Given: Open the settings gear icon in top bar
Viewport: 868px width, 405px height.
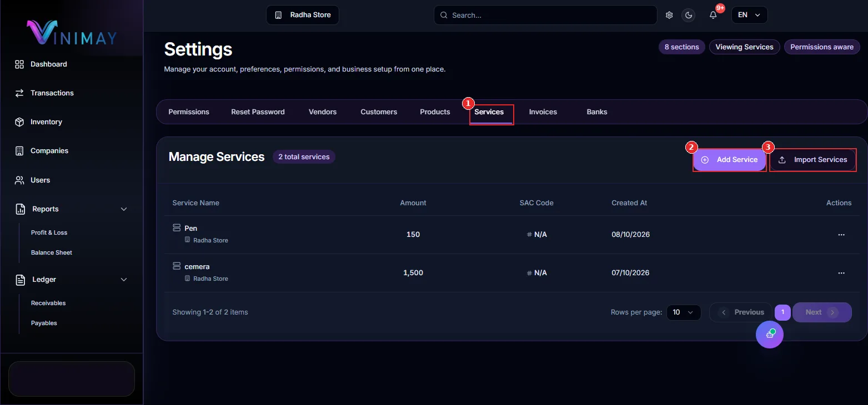Looking at the screenshot, I should 669,15.
